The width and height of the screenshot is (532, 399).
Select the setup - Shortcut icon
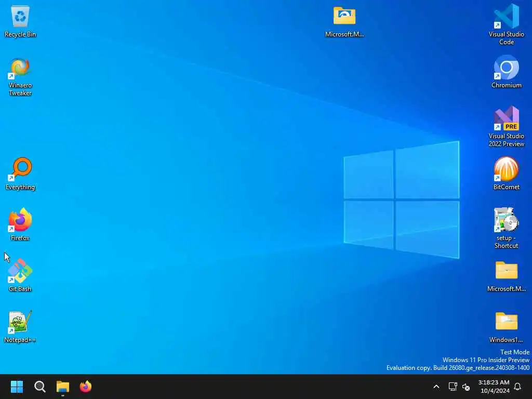(x=506, y=229)
